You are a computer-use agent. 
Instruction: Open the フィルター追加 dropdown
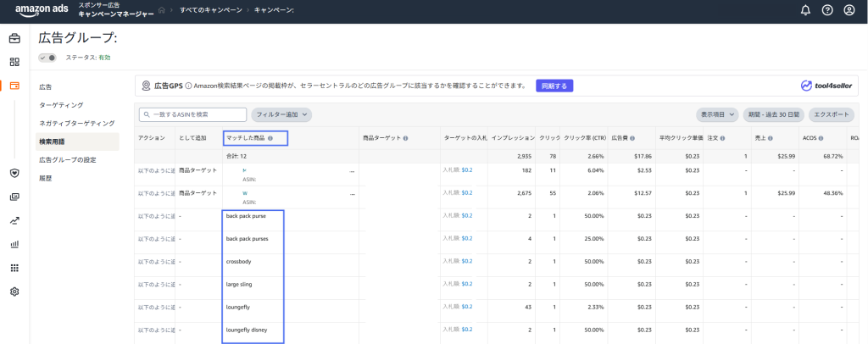tap(281, 114)
